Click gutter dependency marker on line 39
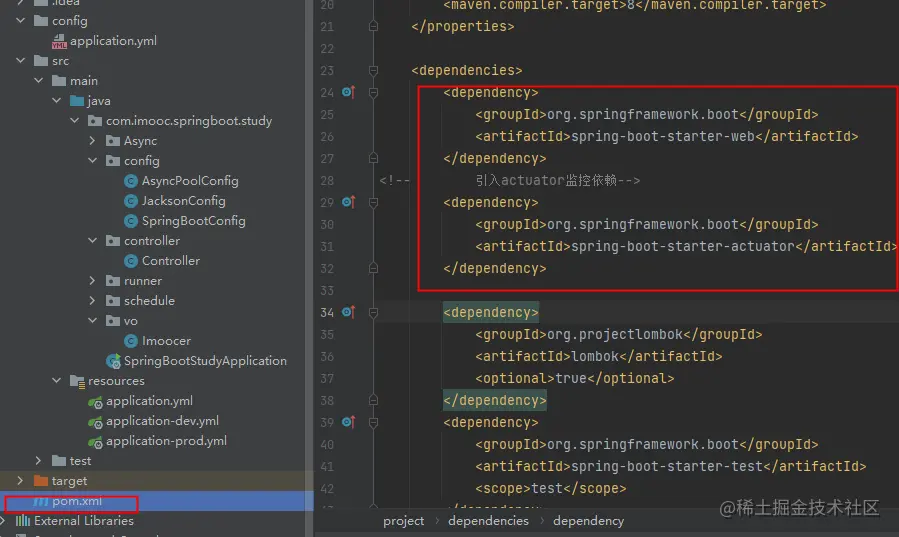Image resolution: width=899 pixels, height=537 pixels. click(x=348, y=422)
